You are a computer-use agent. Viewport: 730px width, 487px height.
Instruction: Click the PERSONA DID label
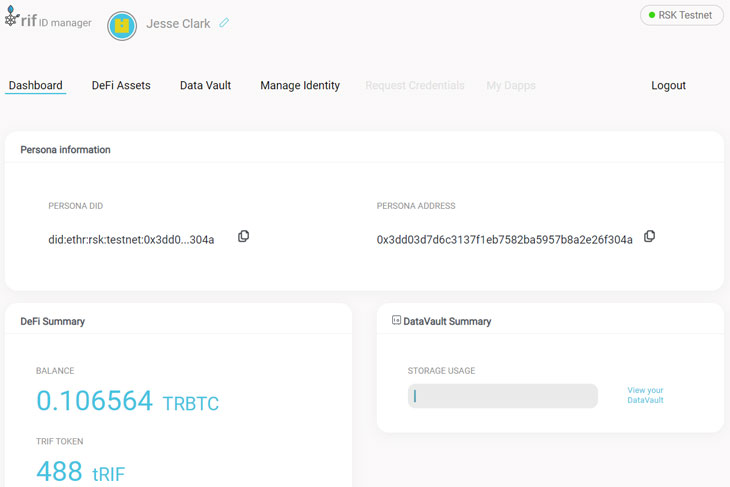coord(75,206)
